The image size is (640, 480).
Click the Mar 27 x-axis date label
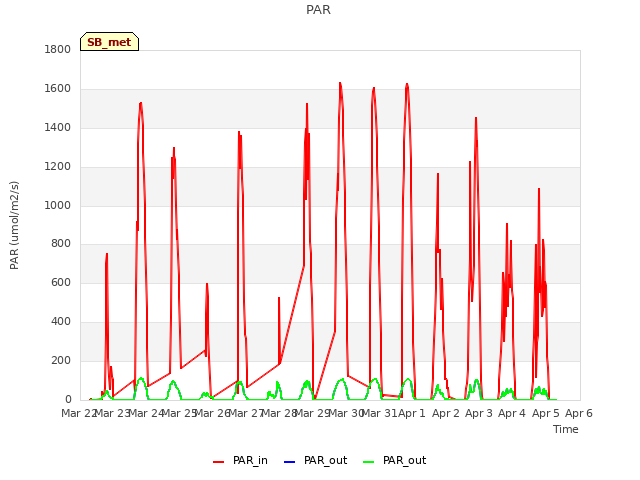246,413
